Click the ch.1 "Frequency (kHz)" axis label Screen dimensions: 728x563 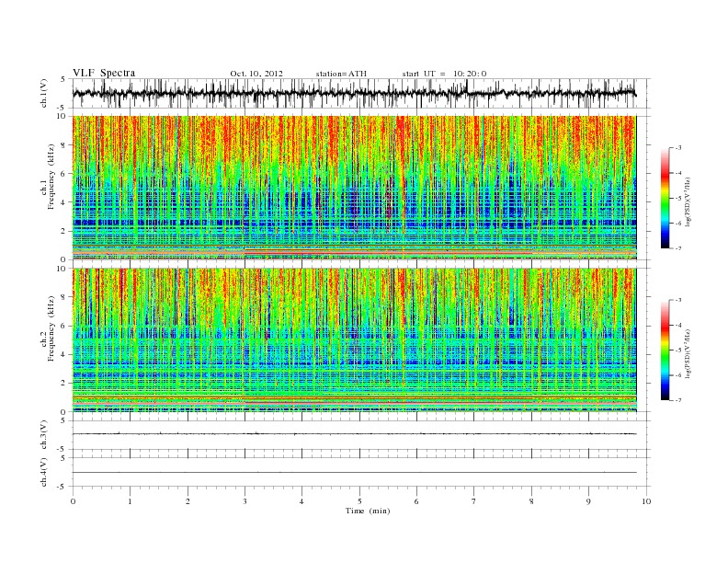(51, 177)
